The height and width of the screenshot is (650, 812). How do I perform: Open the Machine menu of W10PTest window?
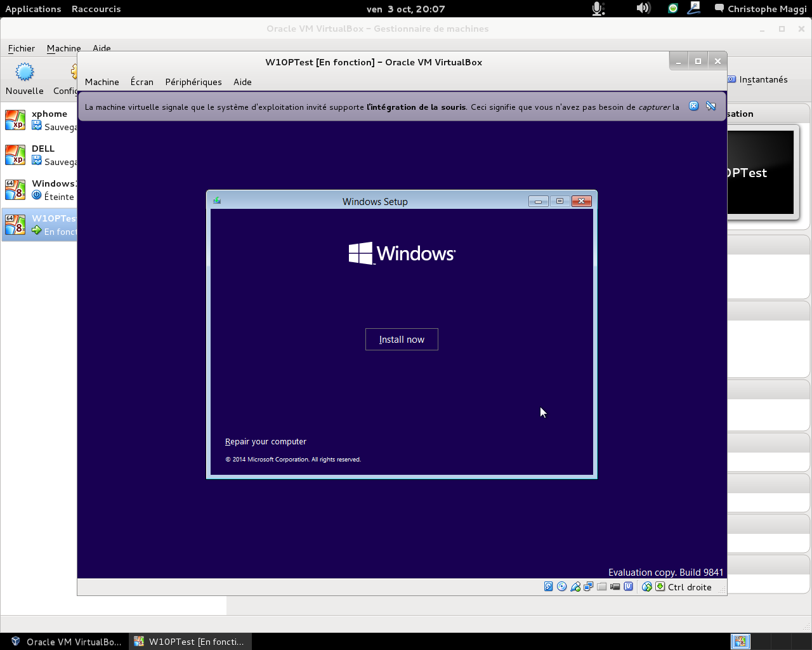tap(102, 82)
